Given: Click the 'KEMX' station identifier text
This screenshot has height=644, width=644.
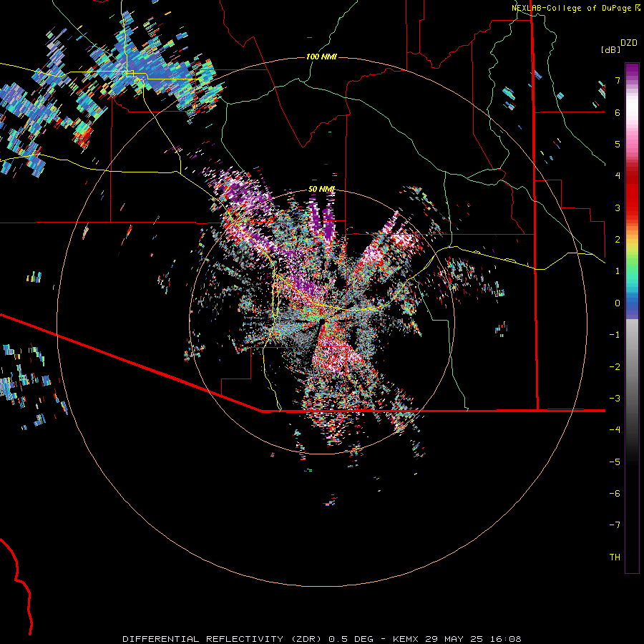Looking at the screenshot, I should click(x=406, y=639).
